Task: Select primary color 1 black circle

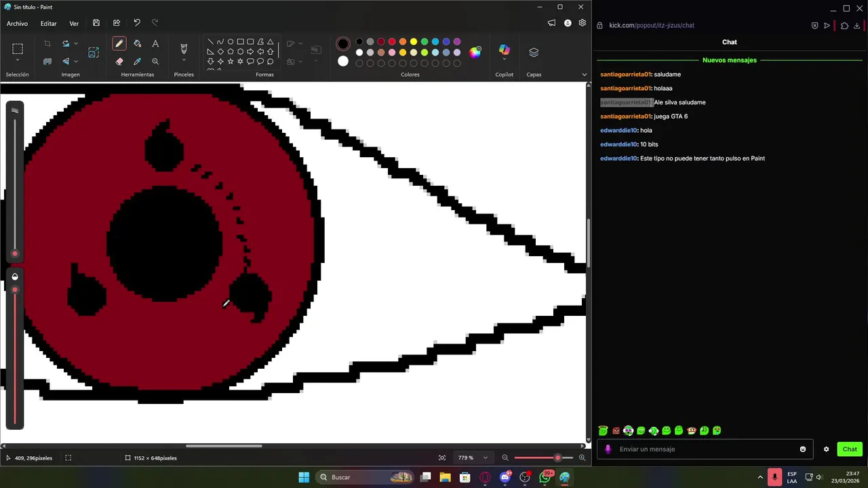Action: pos(343,44)
